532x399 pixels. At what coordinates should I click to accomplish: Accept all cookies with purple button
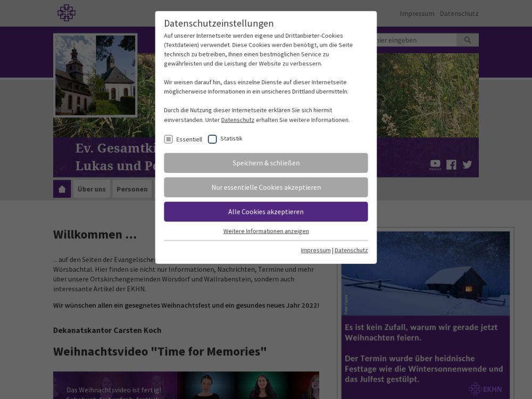266,212
